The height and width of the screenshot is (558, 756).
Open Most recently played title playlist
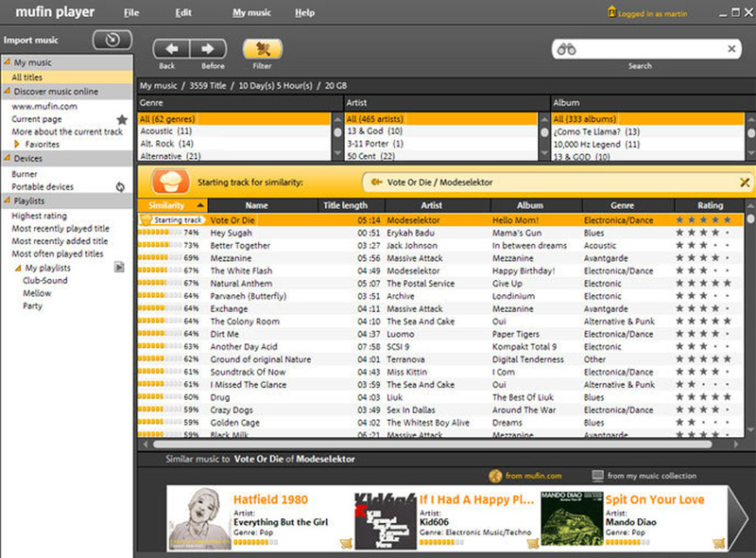[60, 228]
